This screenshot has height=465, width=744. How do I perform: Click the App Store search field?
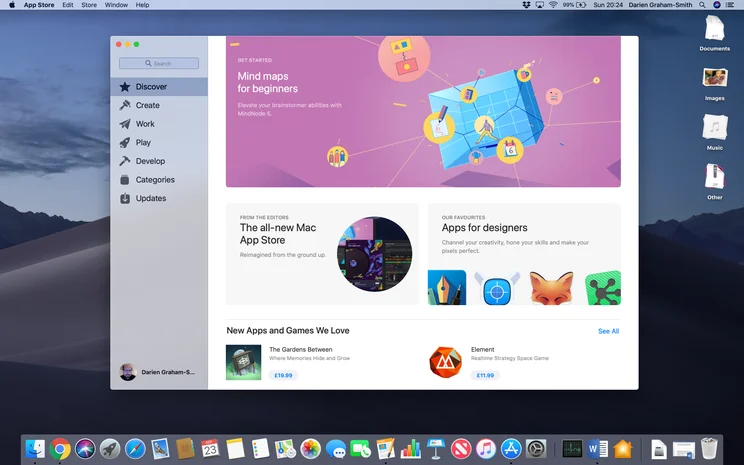[x=159, y=63]
